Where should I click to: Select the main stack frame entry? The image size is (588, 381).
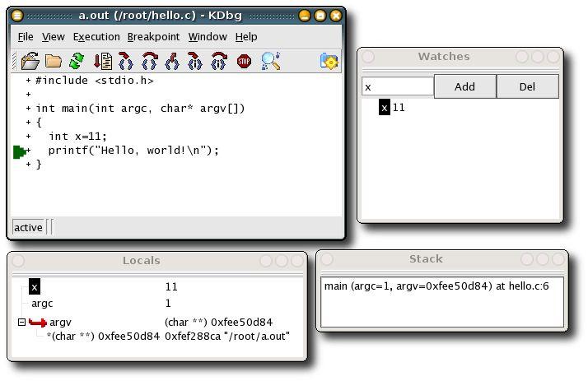coord(436,286)
